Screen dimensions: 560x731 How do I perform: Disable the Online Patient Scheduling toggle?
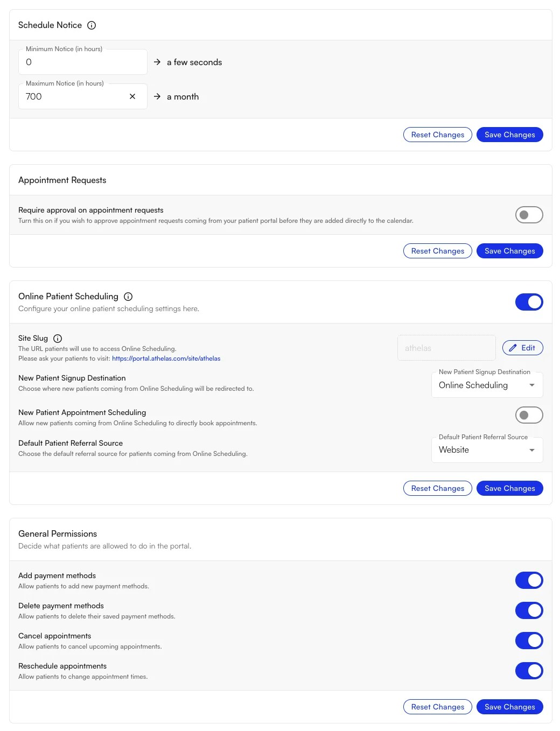(x=529, y=302)
